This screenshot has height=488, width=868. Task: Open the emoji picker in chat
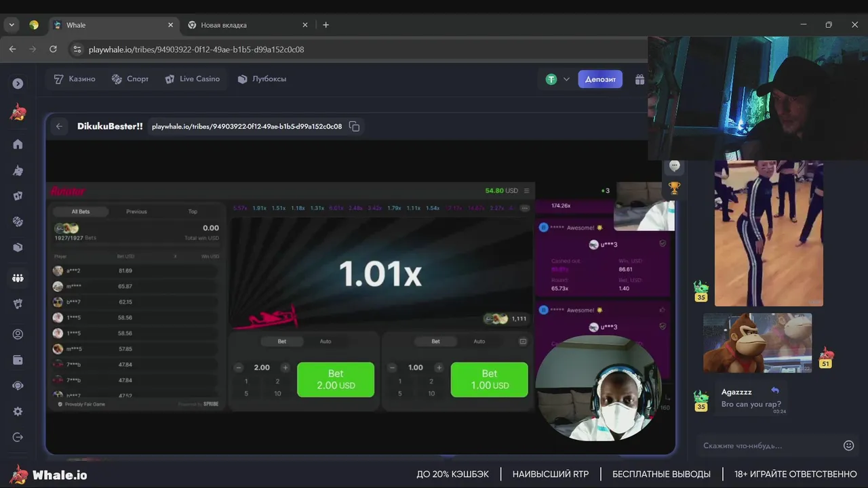coord(848,445)
